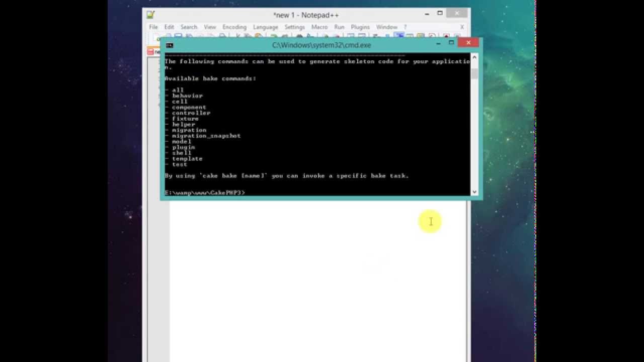Click the 'cell' bake command line
Viewport: 644px width, 362px height.
pos(176,102)
